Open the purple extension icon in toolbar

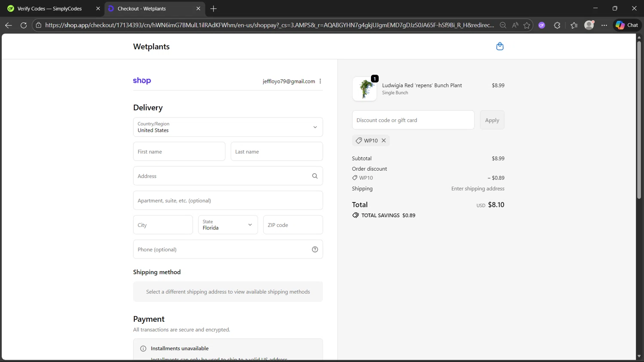[x=542, y=25]
